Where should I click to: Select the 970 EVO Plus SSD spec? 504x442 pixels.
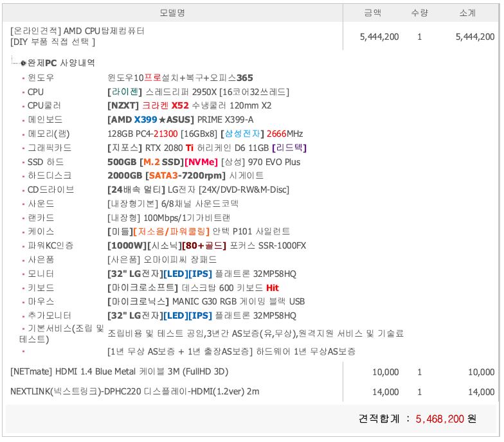pos(204,162)
